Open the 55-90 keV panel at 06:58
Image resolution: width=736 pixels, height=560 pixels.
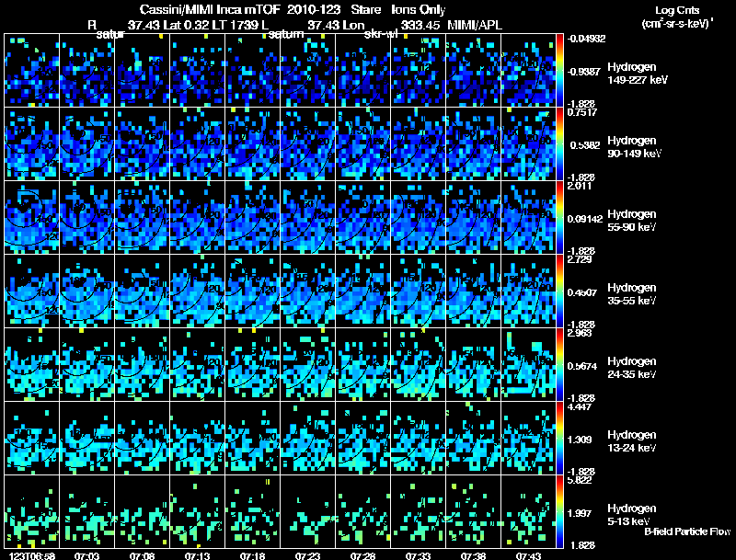[x=32, y=217]
